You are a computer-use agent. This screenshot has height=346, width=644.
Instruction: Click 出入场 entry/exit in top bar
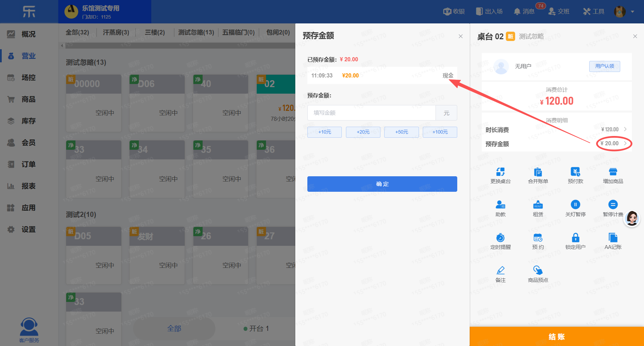tap(489, 11)
